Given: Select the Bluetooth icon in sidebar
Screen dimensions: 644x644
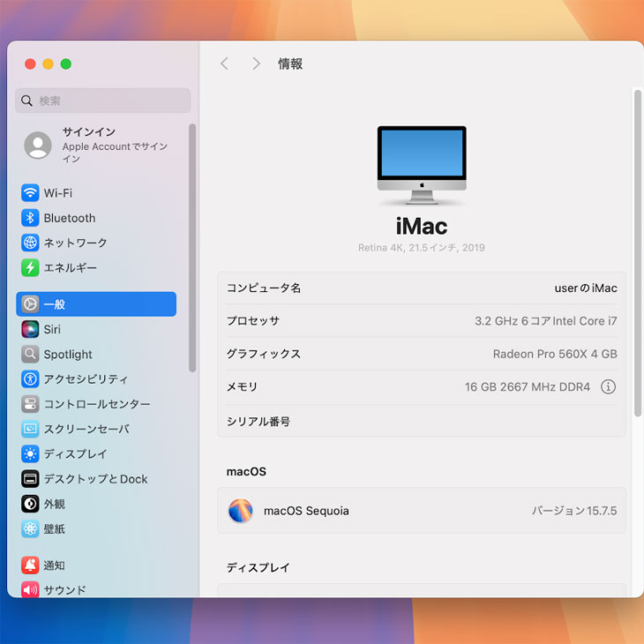Looking at the screenshot, I should [30, 218].
